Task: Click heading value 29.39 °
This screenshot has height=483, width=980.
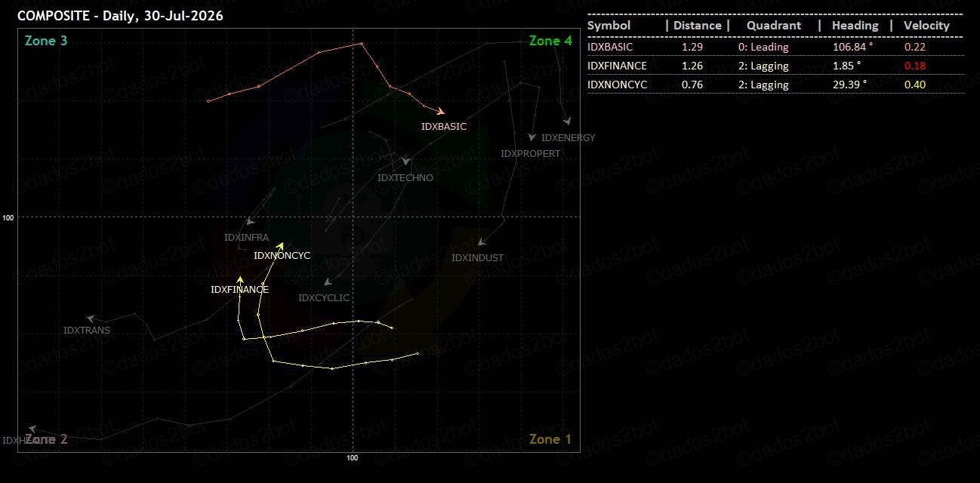Action: [849, 85]
